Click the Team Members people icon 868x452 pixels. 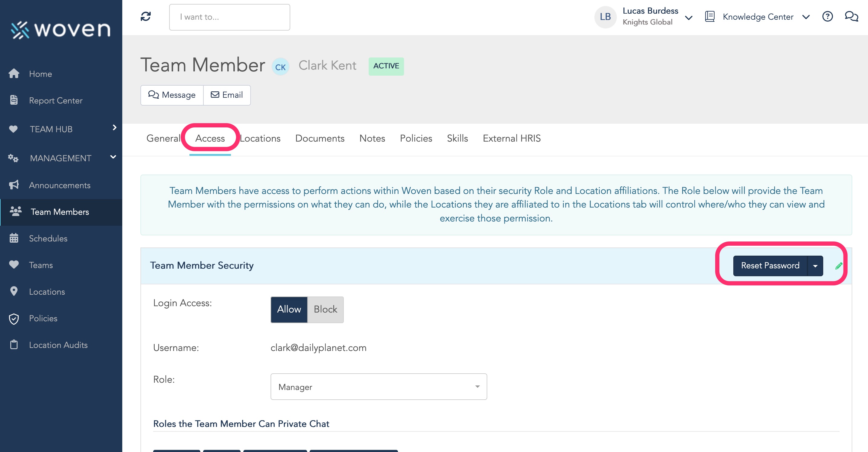point(15,211)
